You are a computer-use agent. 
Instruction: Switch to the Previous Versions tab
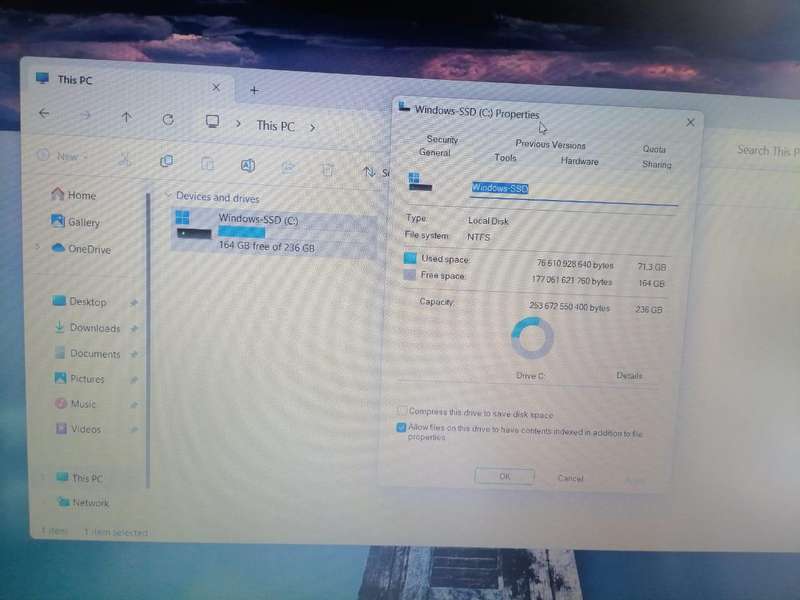pyautogui.click(x=550, y=144)
